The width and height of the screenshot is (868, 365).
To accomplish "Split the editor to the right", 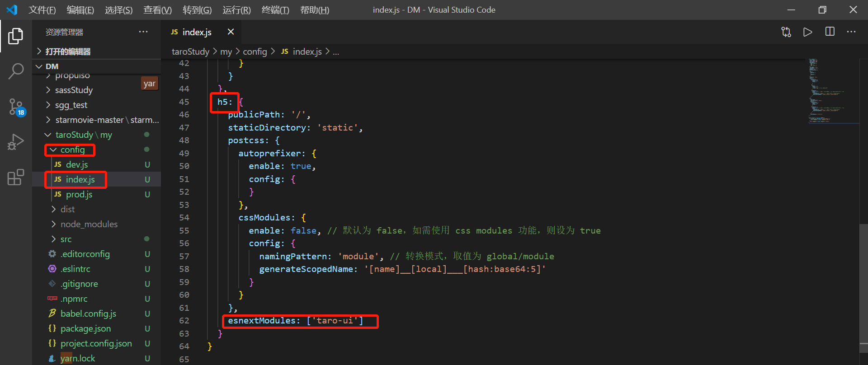I will pyautogui.click(x=830, y=32).
